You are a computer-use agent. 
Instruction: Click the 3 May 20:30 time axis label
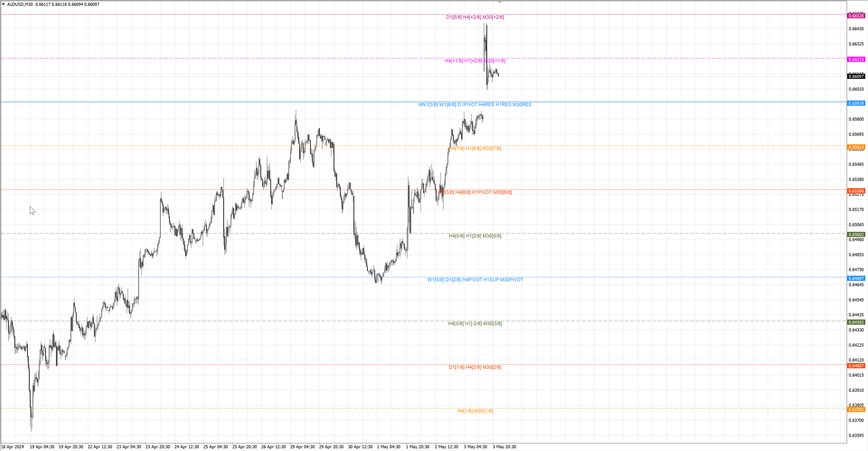coord(504,447)
